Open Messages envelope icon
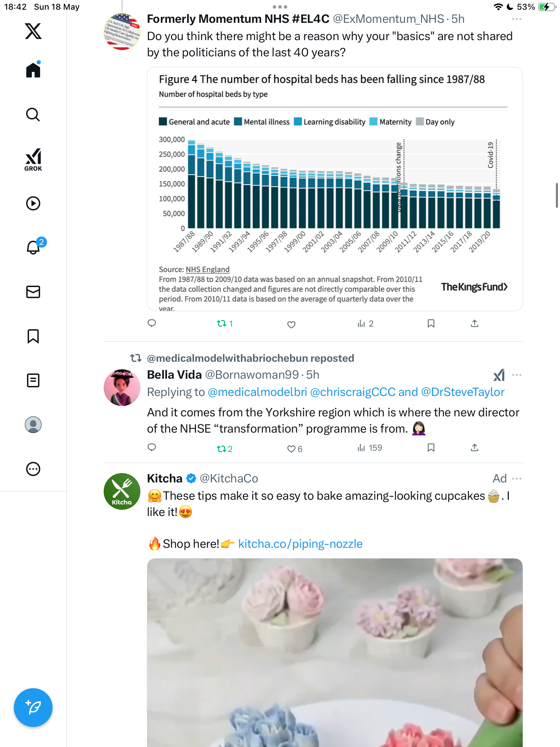 tap(33, 292)
